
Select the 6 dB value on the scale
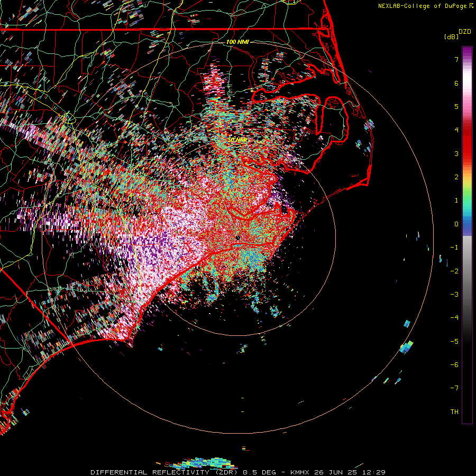[456, 83]
